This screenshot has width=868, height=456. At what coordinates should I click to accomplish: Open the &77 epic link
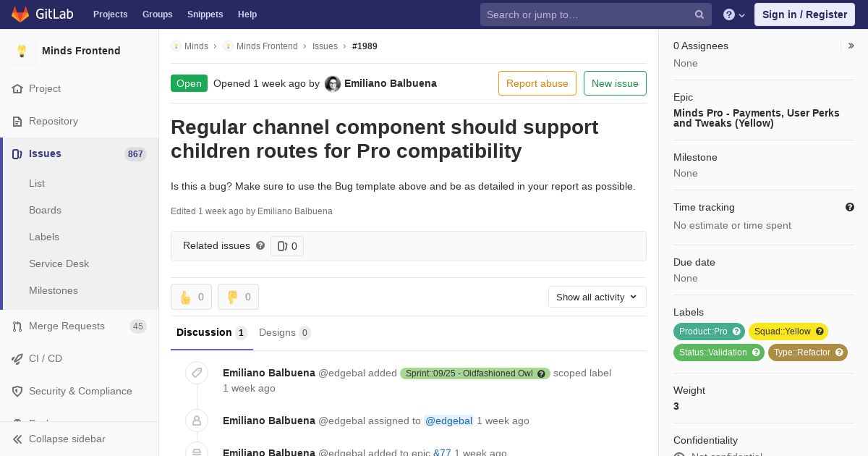click(x=442, y=452)
